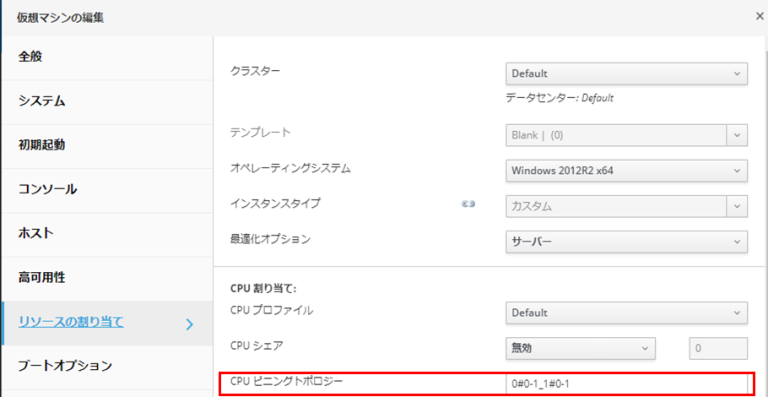The width and height of the screenshot is (768, 397).
Task: Open the CPU プロファイル Default dropdown
Action: click(626, 312)
